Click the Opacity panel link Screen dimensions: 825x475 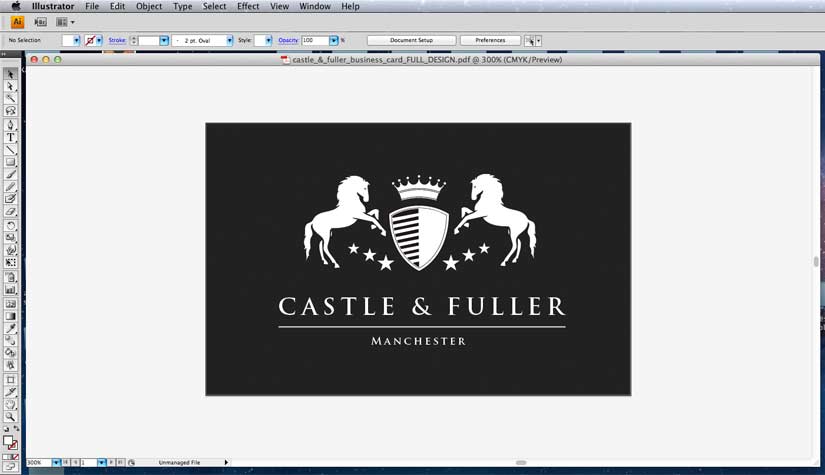pos(288,40)
